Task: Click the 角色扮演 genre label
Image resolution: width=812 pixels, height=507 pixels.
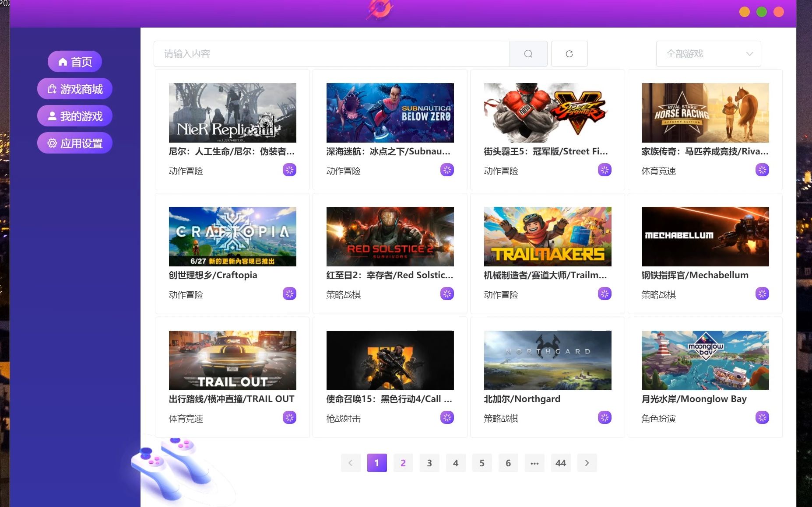Action: click(659, 419)
